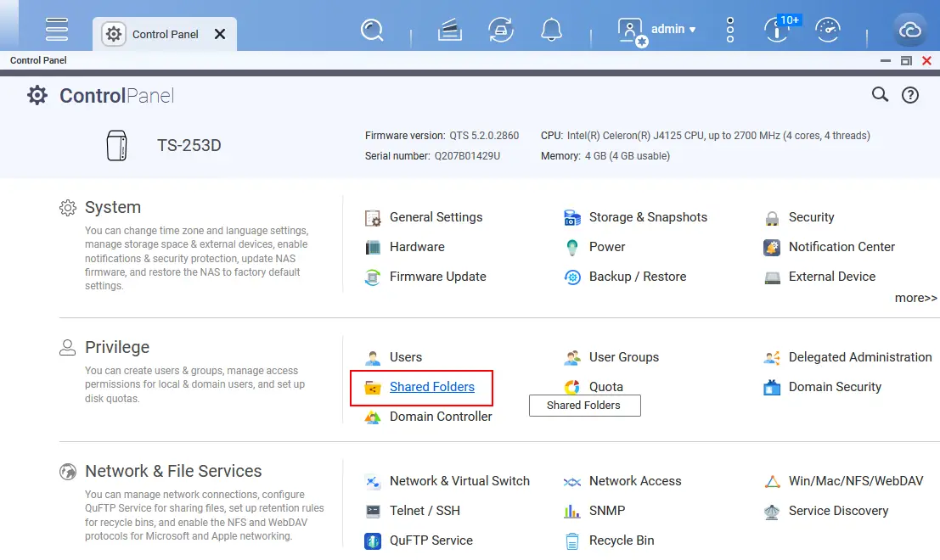Open SNMP settings
Viewport: 940px width, 560px height.
tap(594, 511)
